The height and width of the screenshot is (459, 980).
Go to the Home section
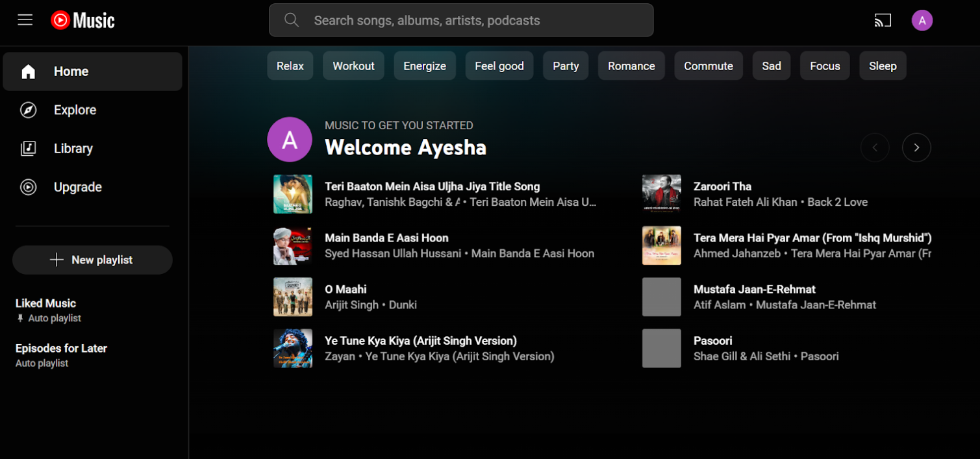coord(92,71)
